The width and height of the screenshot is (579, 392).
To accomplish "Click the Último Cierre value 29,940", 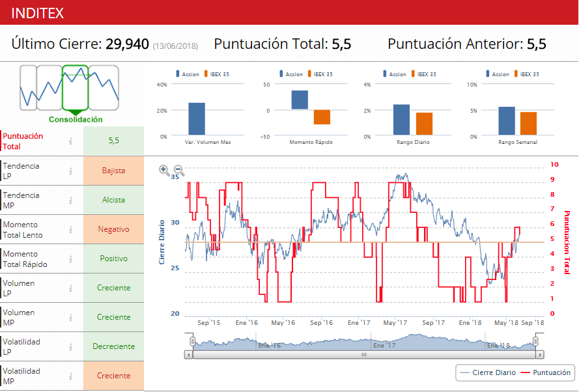I will [128, 44].
